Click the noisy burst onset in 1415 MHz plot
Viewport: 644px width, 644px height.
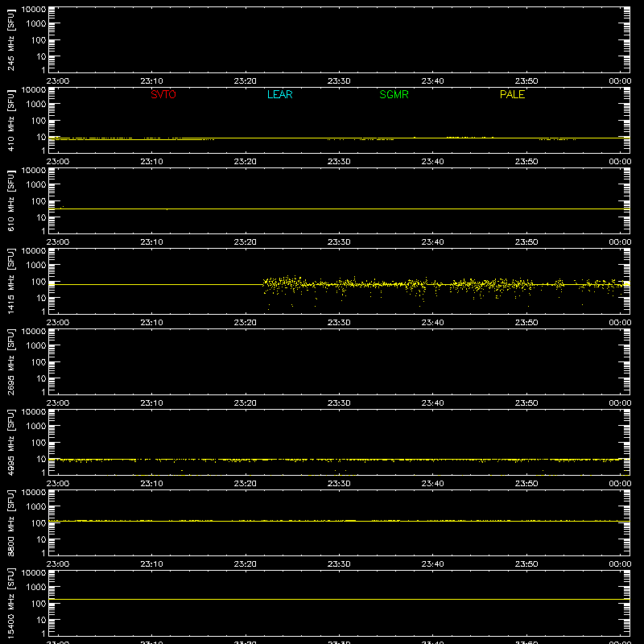[x=264, y=283]
